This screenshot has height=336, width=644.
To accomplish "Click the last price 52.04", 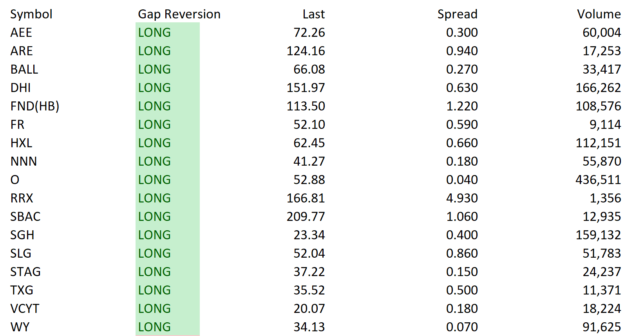I will pos(309,253).
